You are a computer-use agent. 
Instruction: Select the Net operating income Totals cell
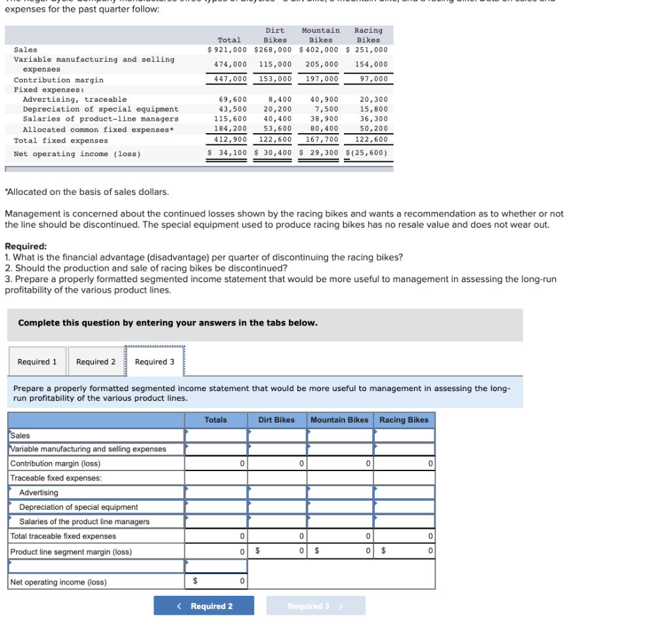pos(217,581)
